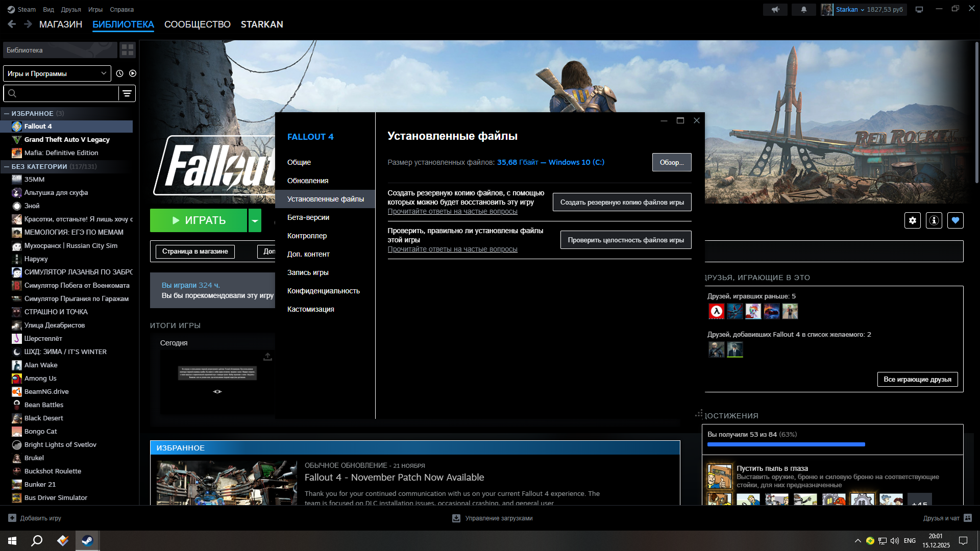Open Контроллер settings section
The image size is (980, 551).
[x=325, y=236]
